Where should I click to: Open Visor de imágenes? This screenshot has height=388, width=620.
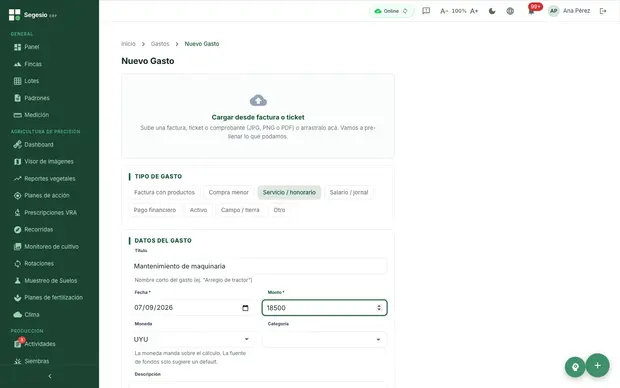[49, 162]
